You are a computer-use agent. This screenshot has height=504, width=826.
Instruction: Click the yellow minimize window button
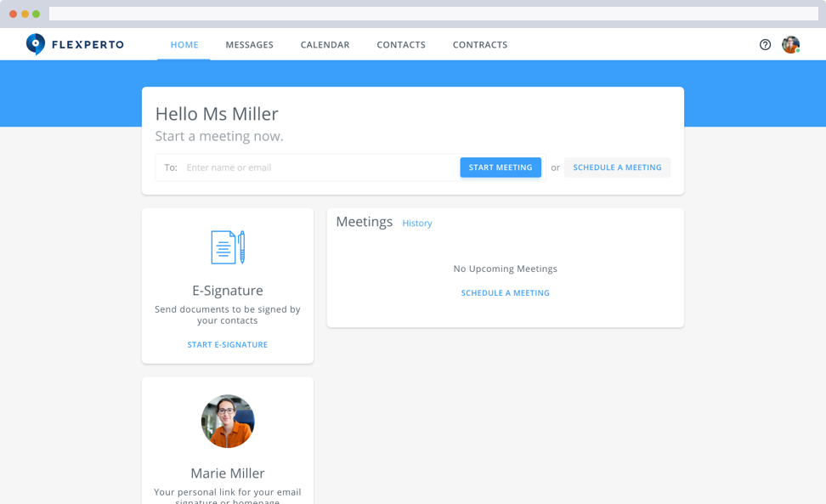[x=25, y=14]
